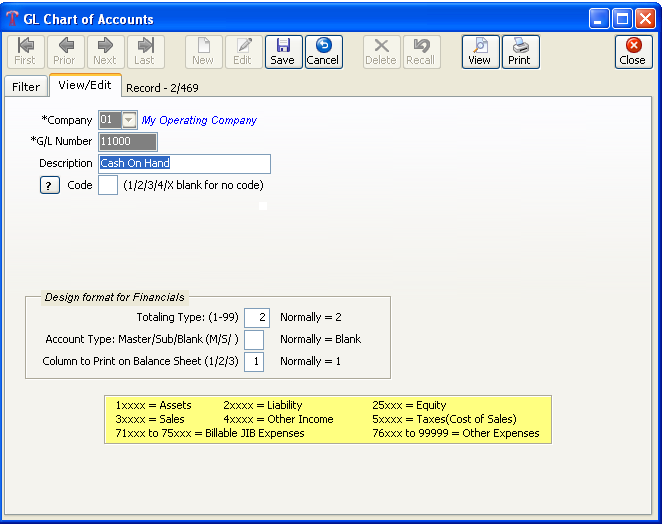
Task: Minimize the GL Chart of Accounts window
Action: (599, 19)
